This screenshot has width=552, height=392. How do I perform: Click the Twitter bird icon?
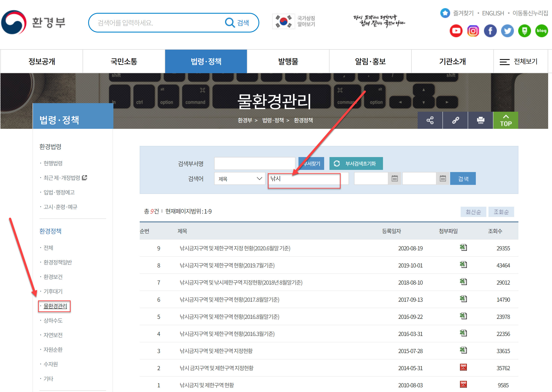[x=507, y=31]
